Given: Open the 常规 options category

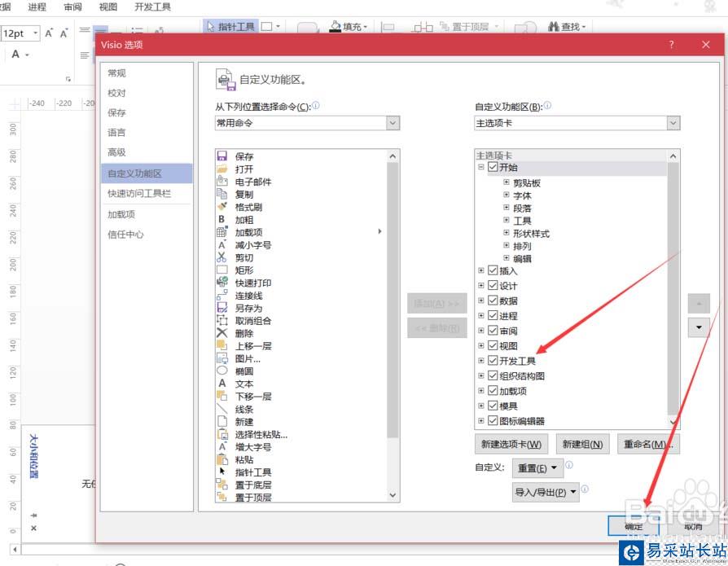Looking at the screenshot, I should [x=116, y=73].
